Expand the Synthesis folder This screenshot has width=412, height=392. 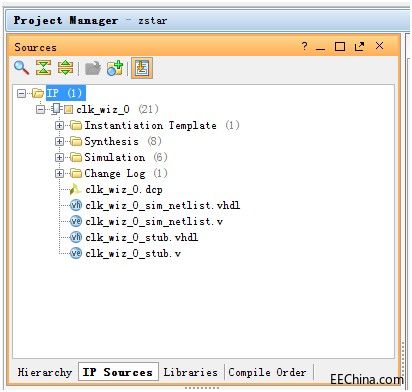tap(59, 141)
